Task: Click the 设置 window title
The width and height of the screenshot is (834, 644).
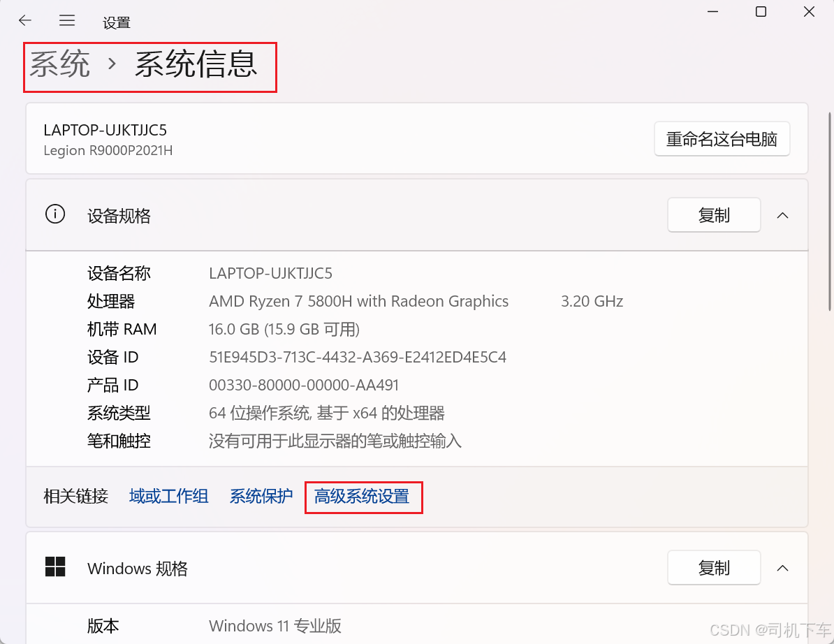Action: [117, 23]
